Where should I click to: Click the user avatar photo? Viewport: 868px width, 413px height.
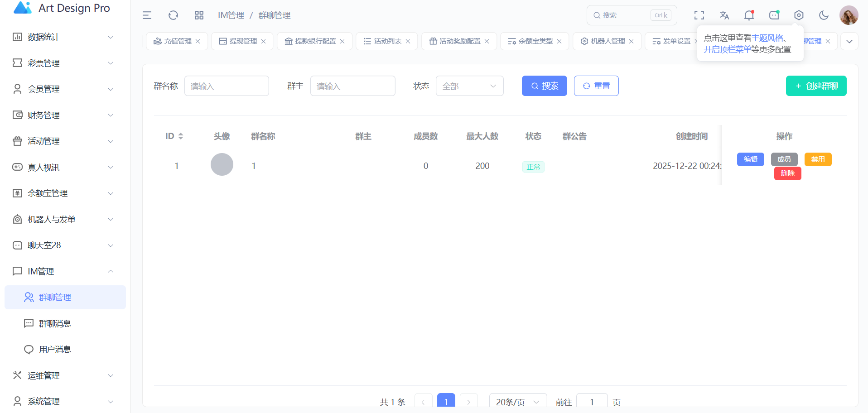pyautogui.click(x=849, y=15)
